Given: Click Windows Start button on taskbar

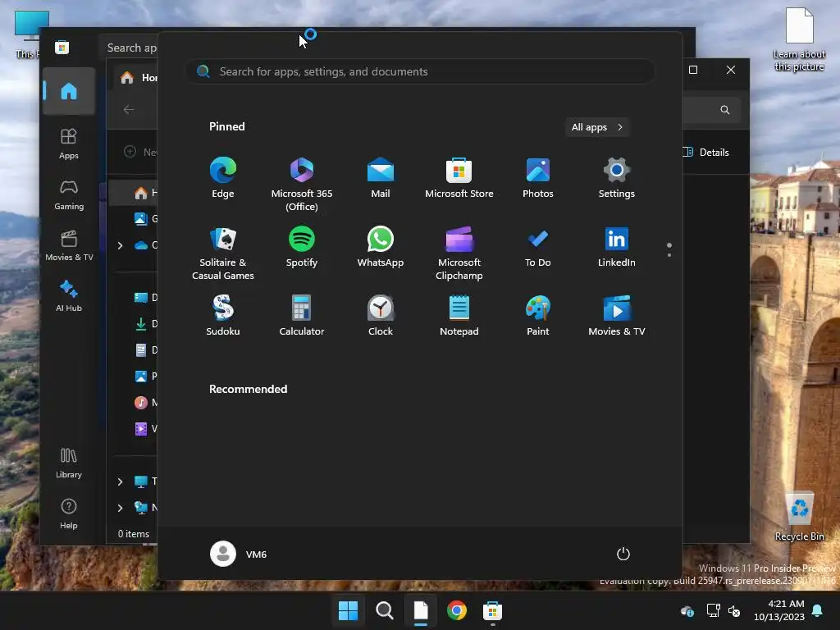Looking at the screenshot, I should click(x=348, y=610).
